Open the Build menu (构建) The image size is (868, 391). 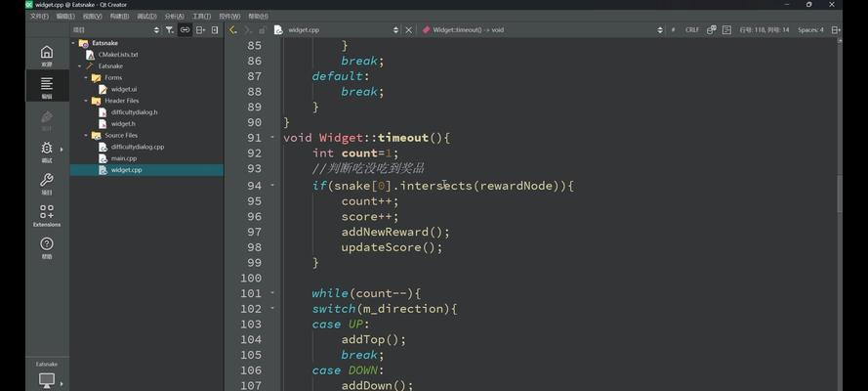(x=119, y=17)
